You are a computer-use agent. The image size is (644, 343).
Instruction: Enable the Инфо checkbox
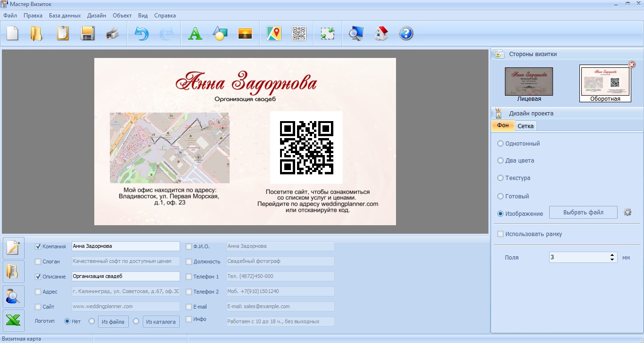(189, 319)
